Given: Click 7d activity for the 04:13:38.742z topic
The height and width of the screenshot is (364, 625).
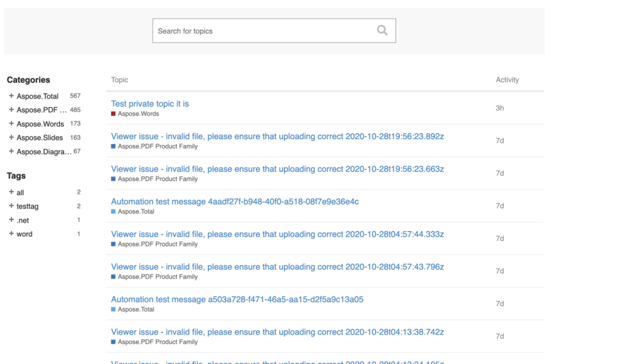Looking at the screenshot, I should (500, 337).
